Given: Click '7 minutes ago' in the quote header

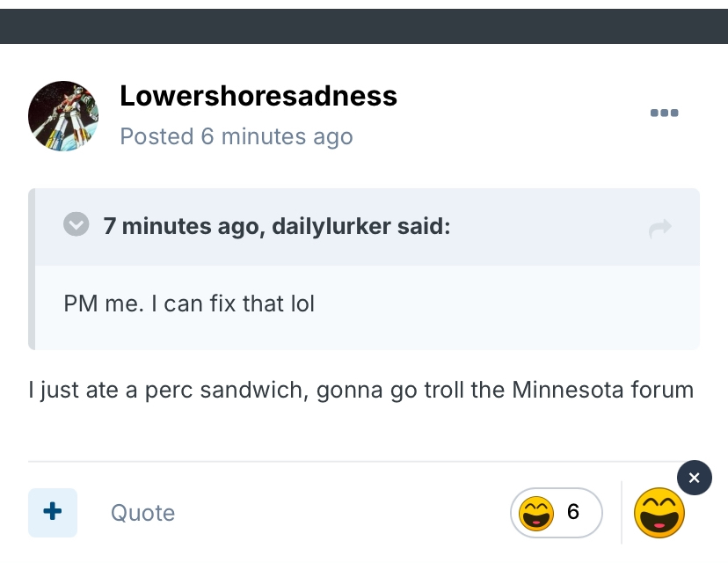Looking at the screenshot, I should click(180, 226).
